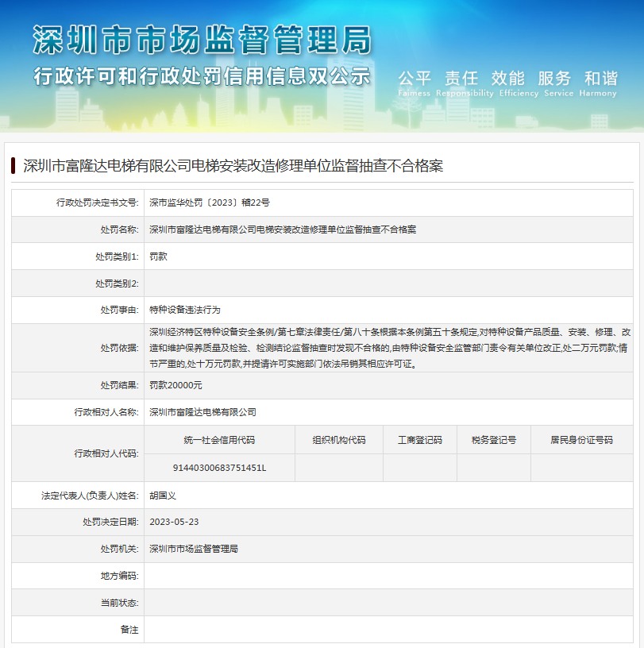
Task: Click the 行政相对人名称 value 深圳市富隆达电梯有限公司
Action: (202, 412)
